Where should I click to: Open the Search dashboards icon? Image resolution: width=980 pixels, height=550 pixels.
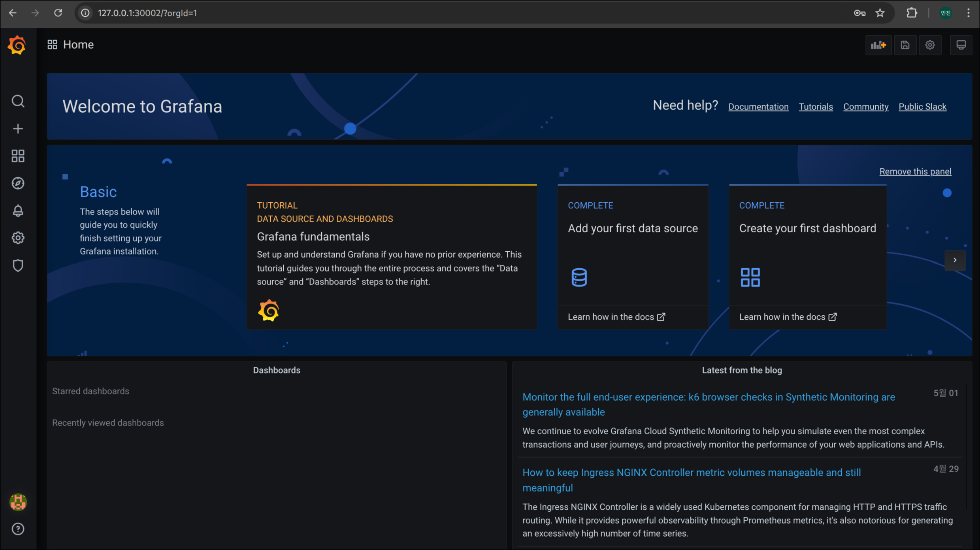[x=18, y=102]
